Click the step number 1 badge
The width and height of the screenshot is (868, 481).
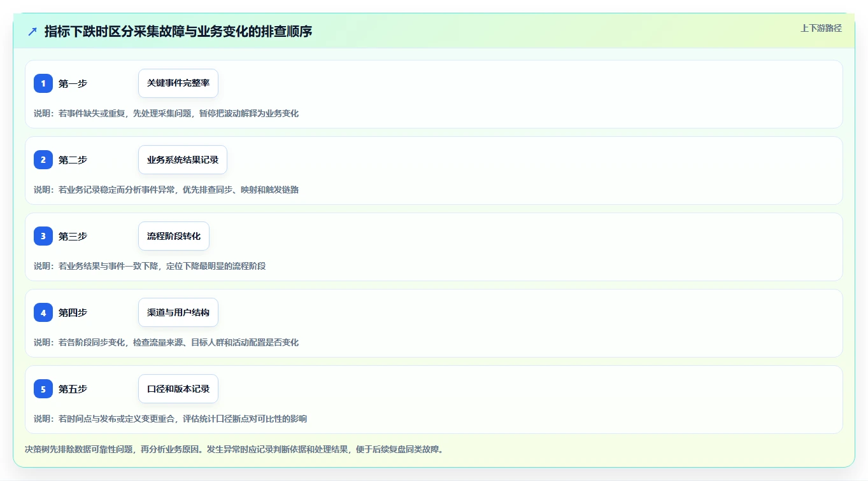[43, 83]
